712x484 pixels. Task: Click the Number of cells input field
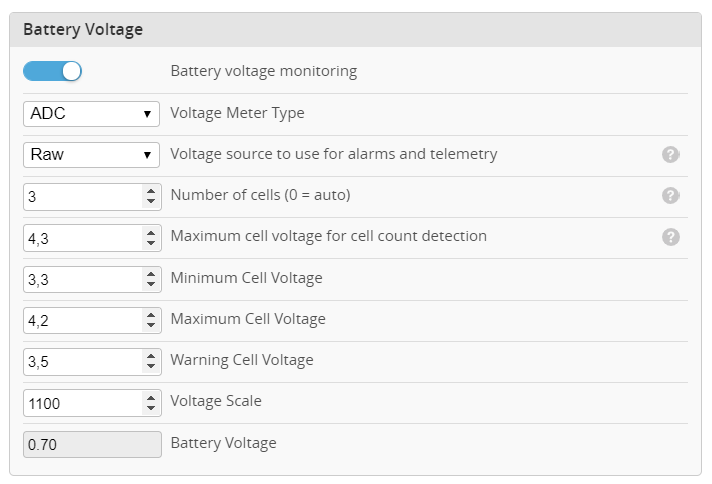[82, 197]
